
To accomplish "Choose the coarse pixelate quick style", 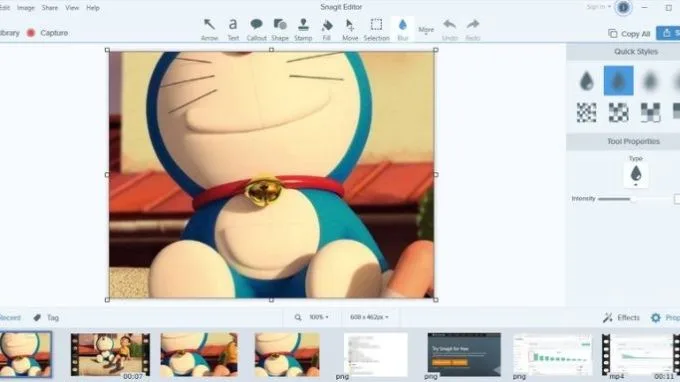I will tap(651, 112).
